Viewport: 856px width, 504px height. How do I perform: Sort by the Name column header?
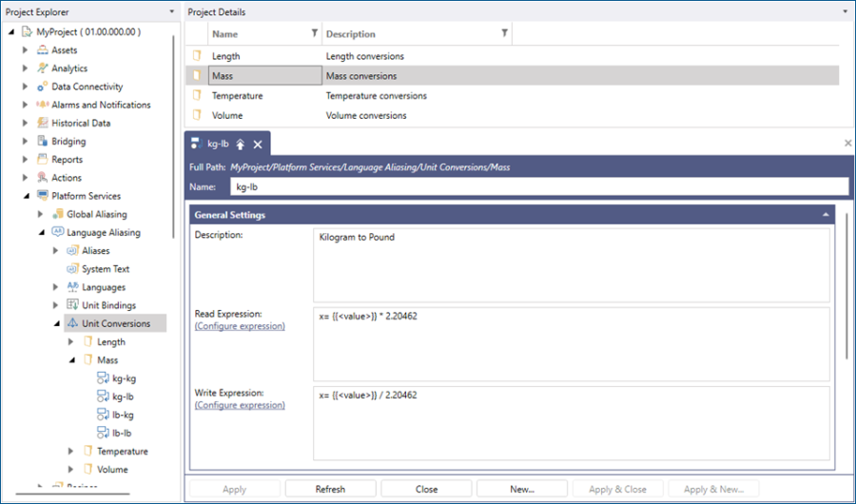point(225,34)
